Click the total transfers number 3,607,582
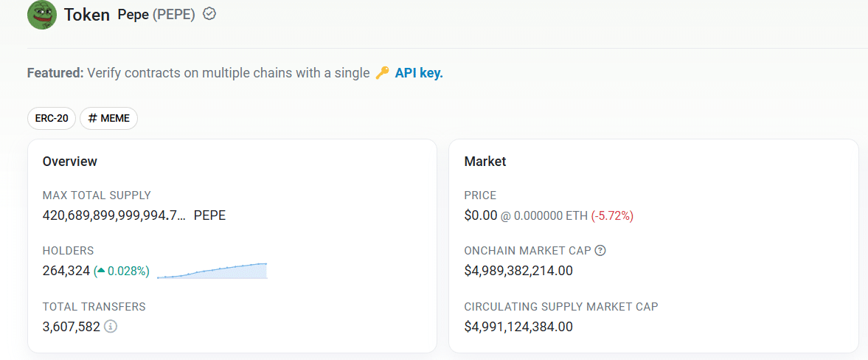This screenshot has width=868, height=360. click(x=72, y=326)
